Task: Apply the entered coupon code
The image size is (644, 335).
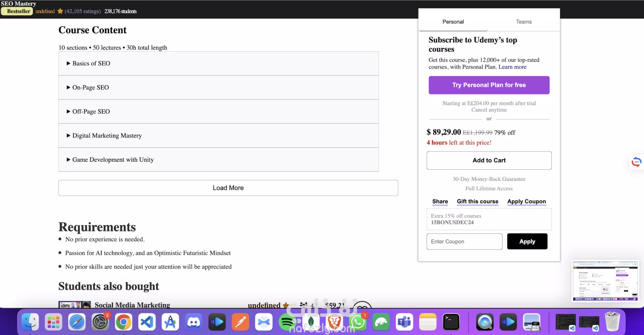Action: click(527, 241)
